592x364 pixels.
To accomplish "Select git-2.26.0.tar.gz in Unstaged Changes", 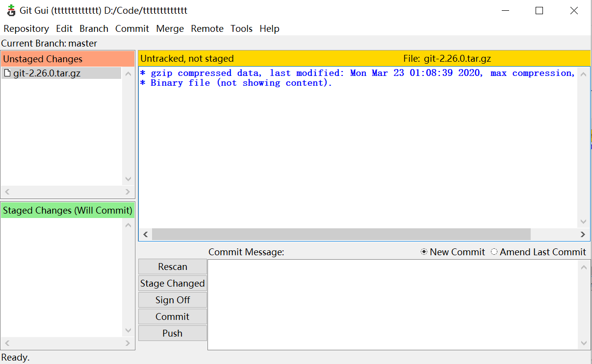I will (61, 73).
